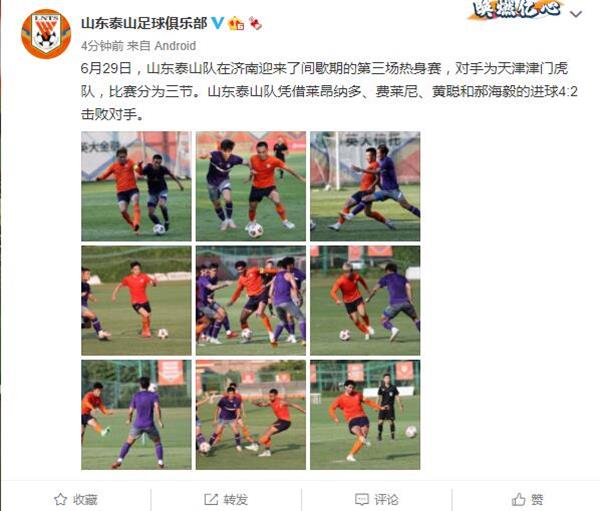Image resolution: width=600 pixels, height=511 pixels.
Task: Open comments with 评论 button
Action: [x=377, y=499]
